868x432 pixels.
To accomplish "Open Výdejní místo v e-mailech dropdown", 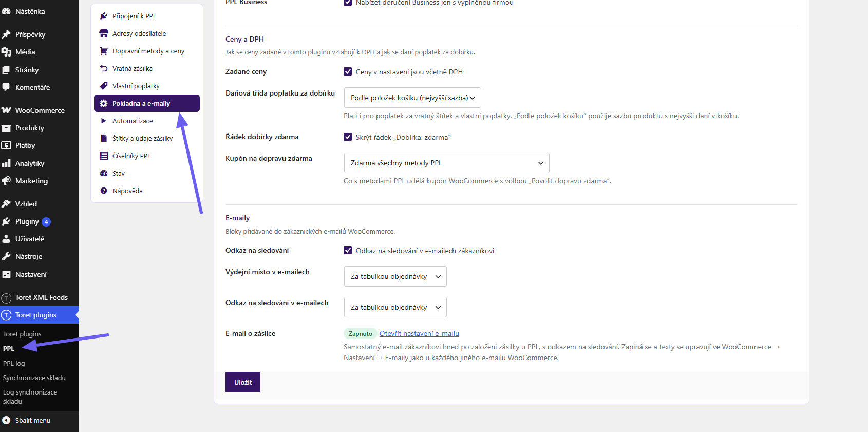I will pyautogui.click(x=395, y=276).
